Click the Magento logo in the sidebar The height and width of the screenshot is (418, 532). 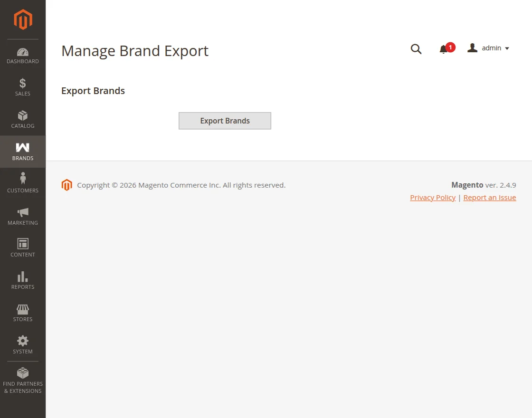point(23,19)
